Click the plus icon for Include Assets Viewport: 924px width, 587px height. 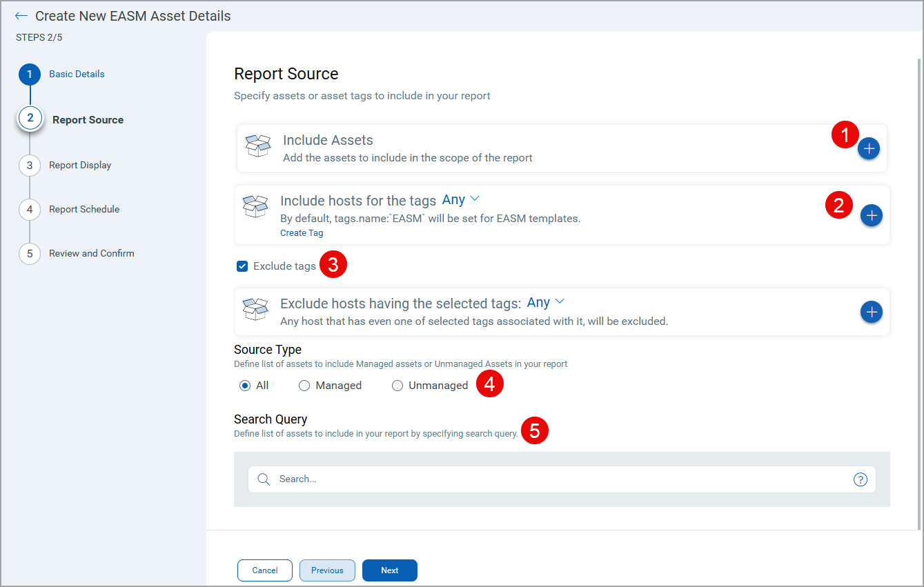click(x=869, y=148)
